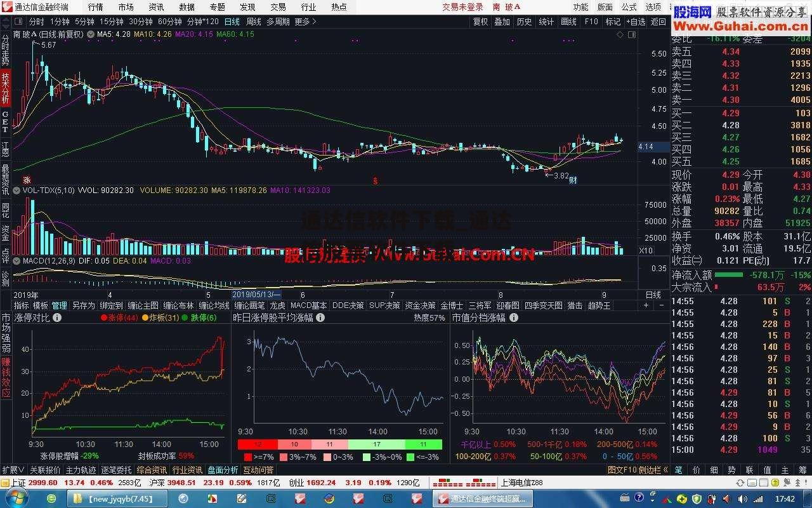Image resolution: width=812 pixels, height=508 pixels.
Task: Select GET tab in left sidebar
Action: pyautogui.click(x=5, y=121)
